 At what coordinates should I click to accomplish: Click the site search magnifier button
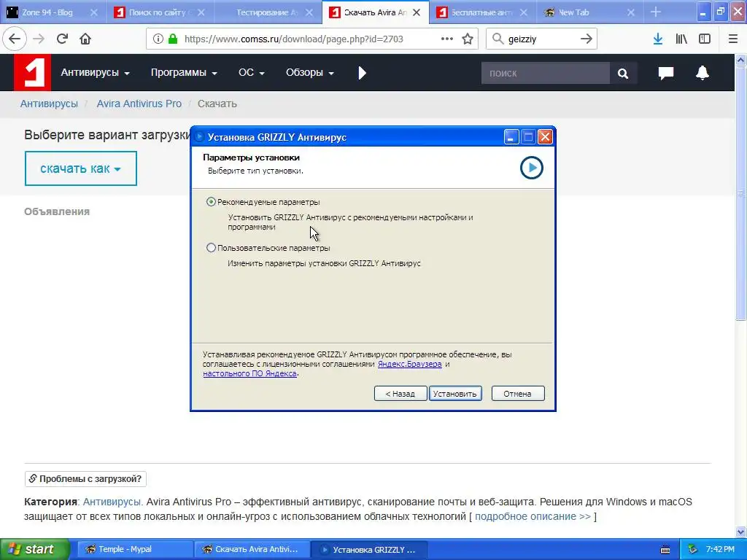click(x=623, y=73)
